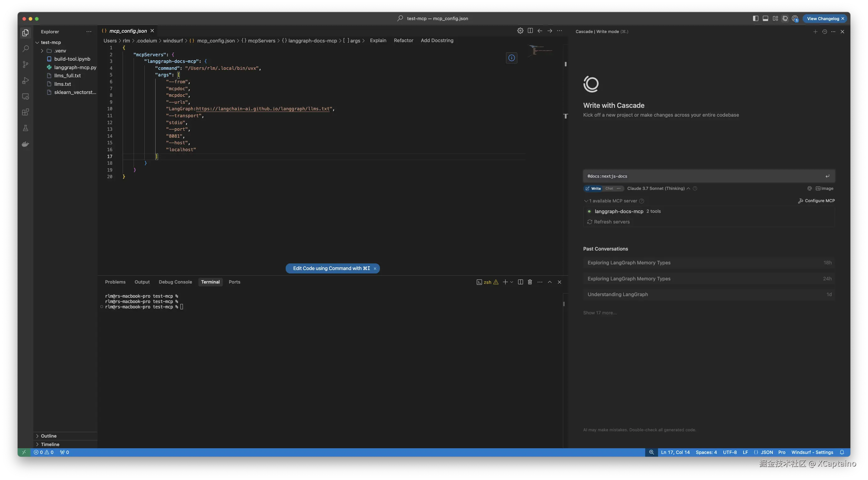Open remote window indicator in status bar
868x480 pixels.
tap(24, 452)
